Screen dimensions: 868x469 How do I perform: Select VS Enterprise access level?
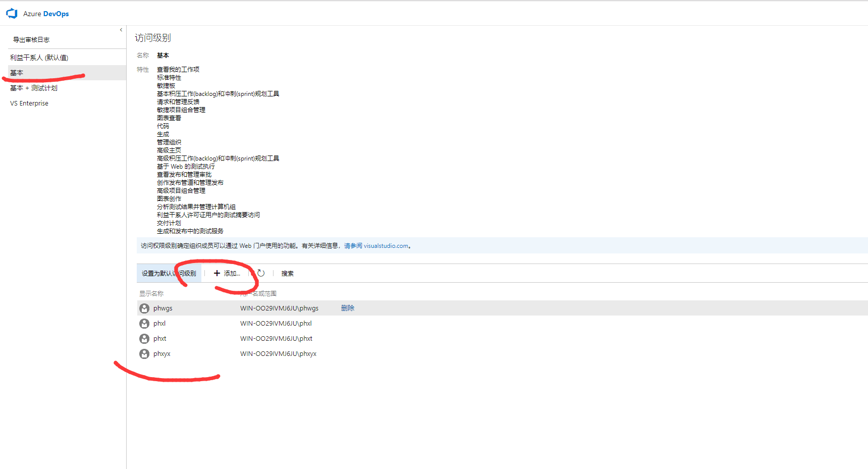click(29, 103)
